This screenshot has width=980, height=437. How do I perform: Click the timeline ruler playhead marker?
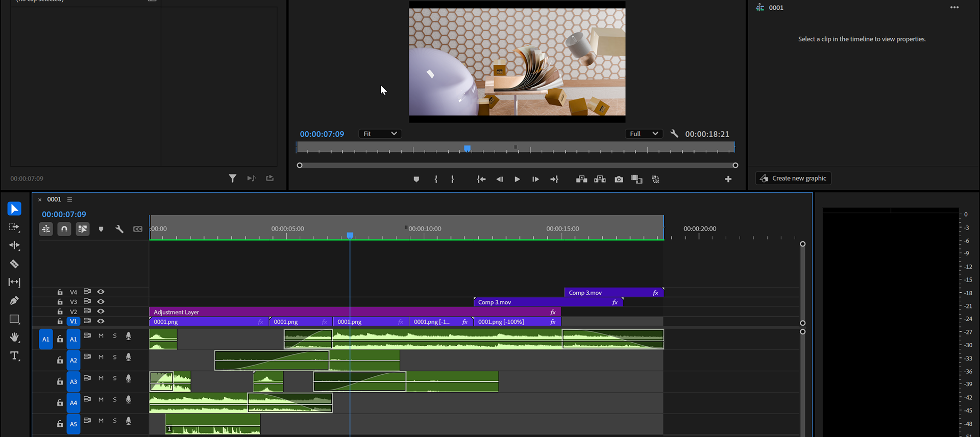pyautogui.click(x=350, y=235)
